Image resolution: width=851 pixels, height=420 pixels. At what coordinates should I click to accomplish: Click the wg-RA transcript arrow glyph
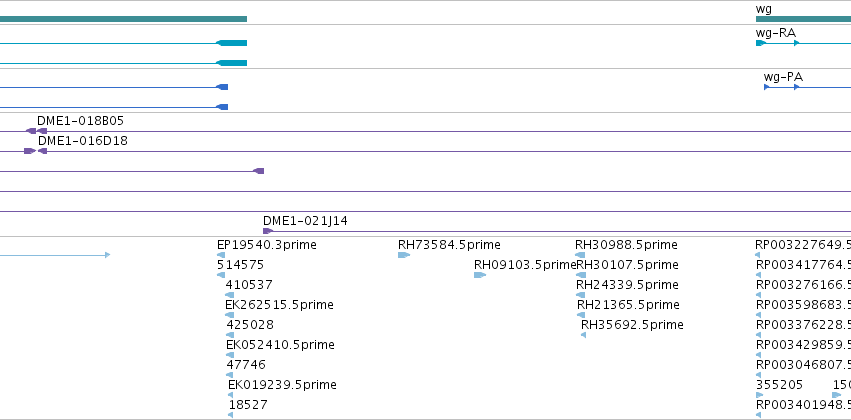coord(761,43)
